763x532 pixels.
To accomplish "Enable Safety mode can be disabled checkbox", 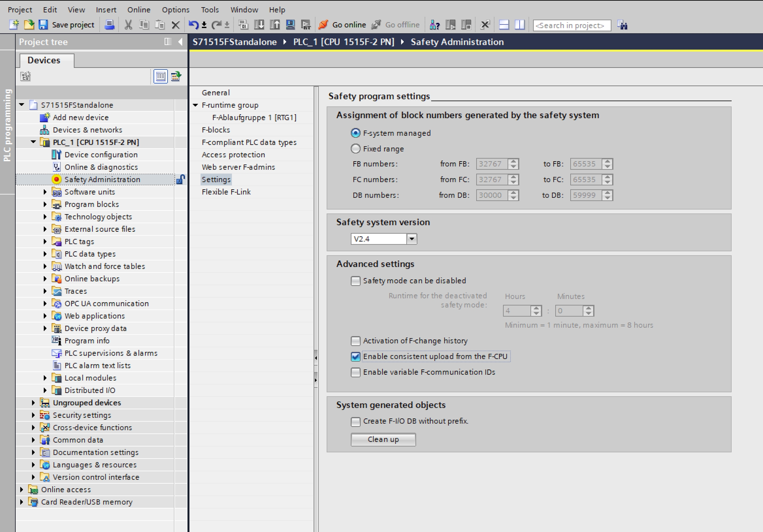I will click(x=355, y=281).
